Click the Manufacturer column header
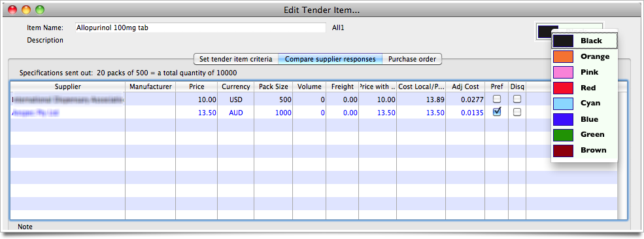Screen dimensions: 644x239 pyautogui.click(x=150, y=87)
